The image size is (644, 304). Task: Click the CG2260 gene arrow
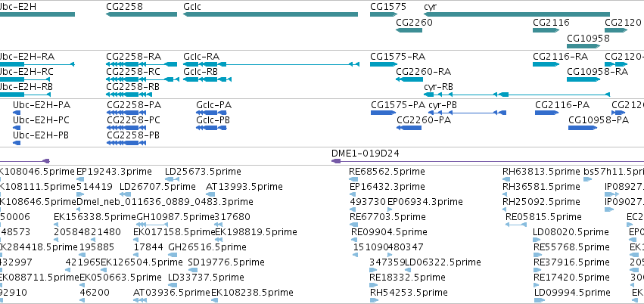click(x=409, y=30)
